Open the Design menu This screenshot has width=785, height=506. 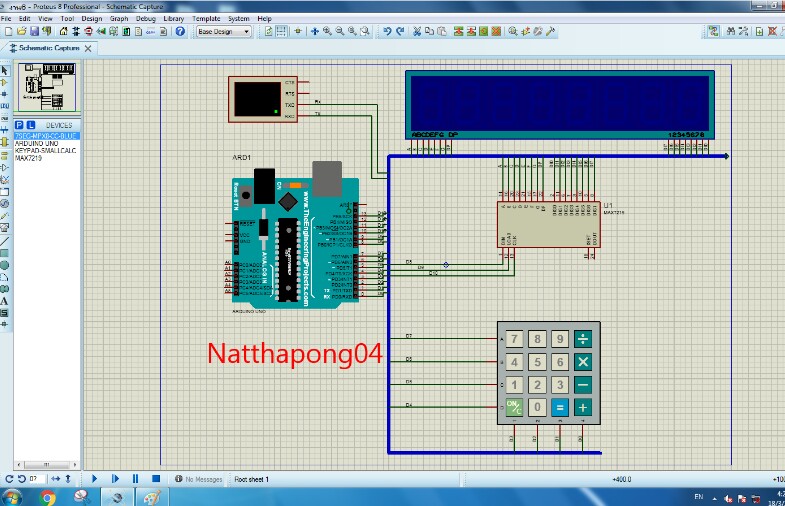[x=92, y=19]
